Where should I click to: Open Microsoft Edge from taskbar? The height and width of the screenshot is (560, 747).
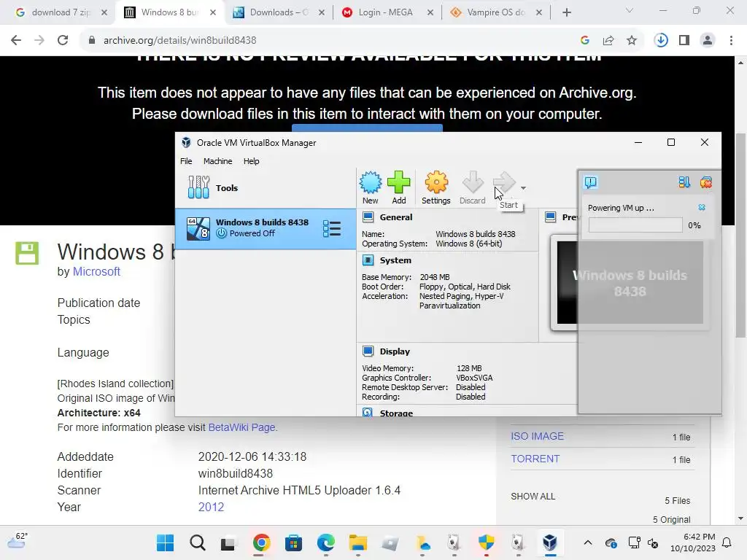click(326, 542)
